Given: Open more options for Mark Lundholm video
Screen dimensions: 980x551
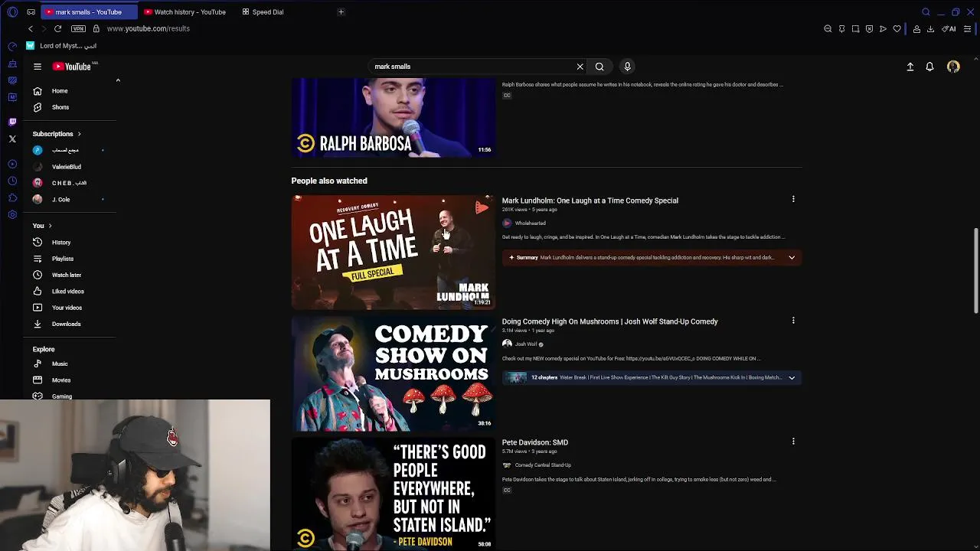Looking at the screenshot, I should pos(793,199).
